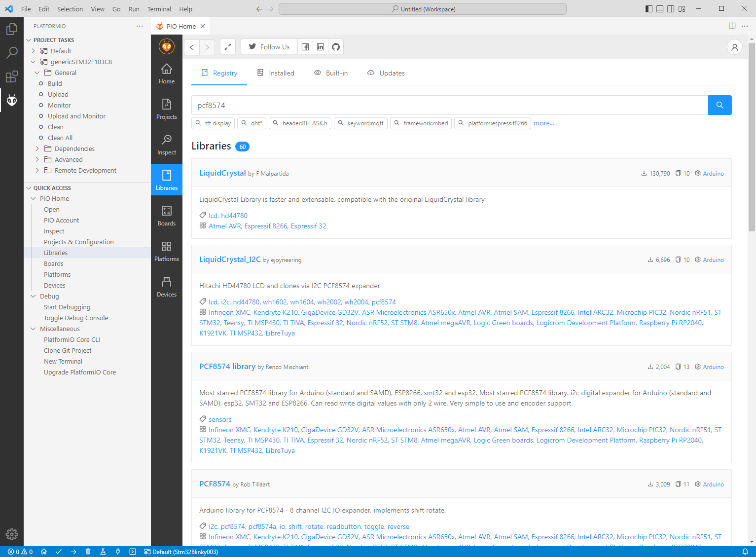Screen dimensions: 756x557
Task: Click the Untitled (Workspace) command center
Action: pyautogui.click(x=423, y=9)
